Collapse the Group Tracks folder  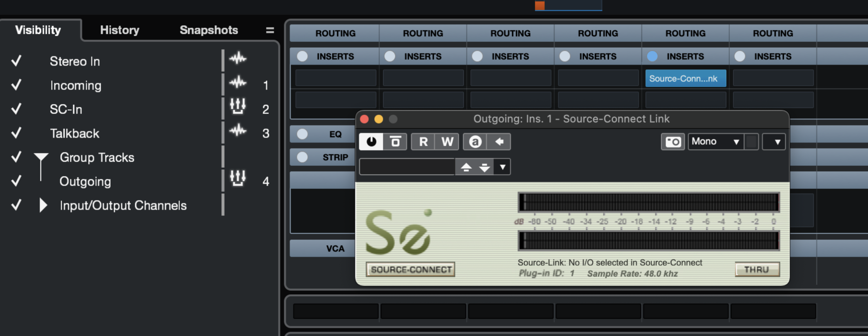41,157
